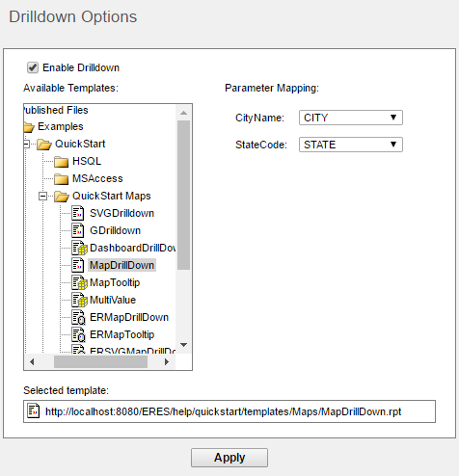Click the SVGDrilldown report icon

[x=77, y=213]
